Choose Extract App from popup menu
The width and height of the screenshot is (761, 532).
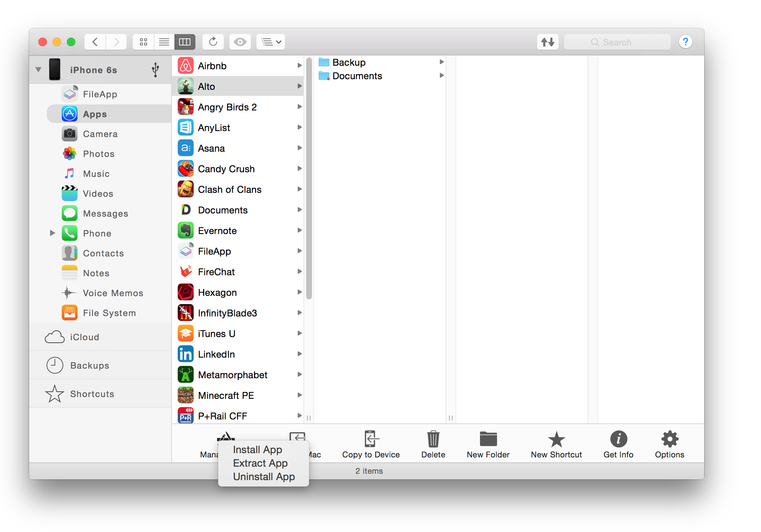click(264, 463)
